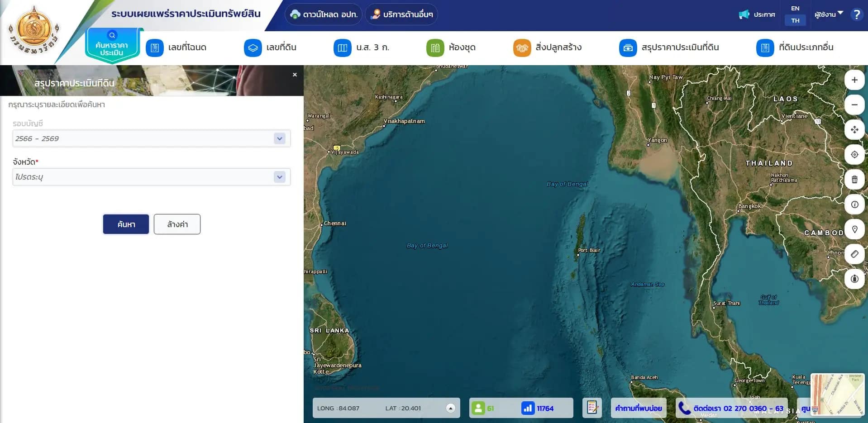Image resolution: width=868 pixels, height=423 pixels.
Task: Click the trash icon to clear map
Action: [854, 180]
